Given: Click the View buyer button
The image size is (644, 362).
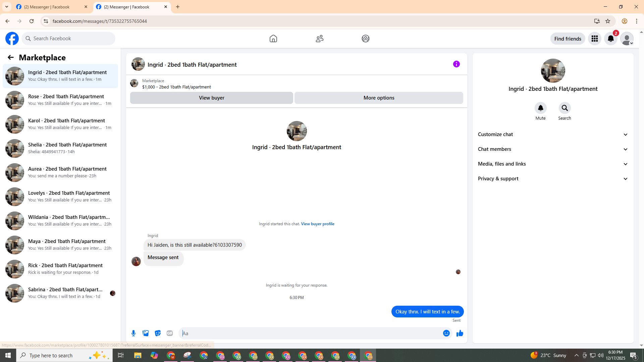Looking at the screenshot, I should point(211,98).
